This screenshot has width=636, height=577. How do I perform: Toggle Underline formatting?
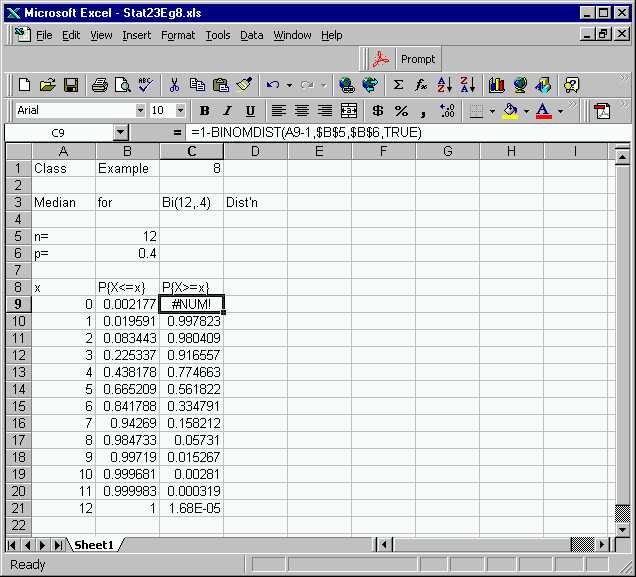coord(249,111)
